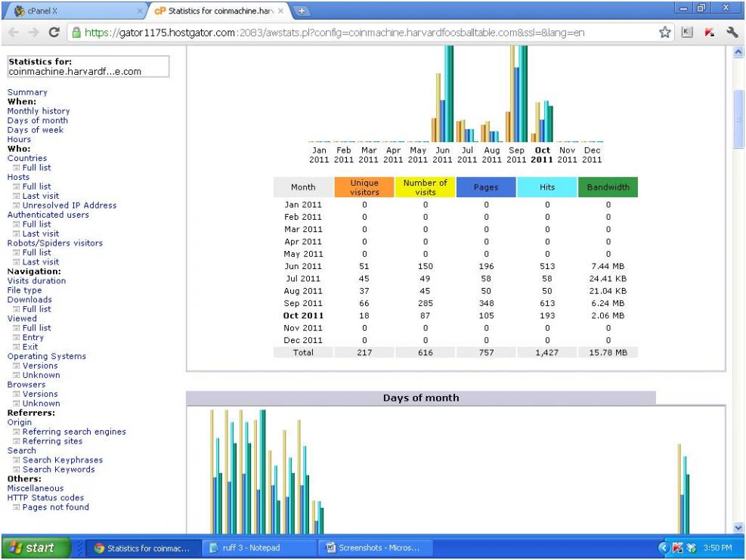746x560 pixels.
Task: Open Search Keyphrases report
Action: (63, 460)
